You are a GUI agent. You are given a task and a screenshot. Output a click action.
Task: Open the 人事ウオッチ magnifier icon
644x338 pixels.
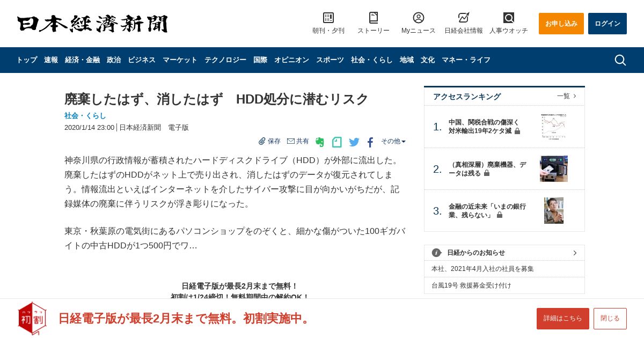point(509,18)
